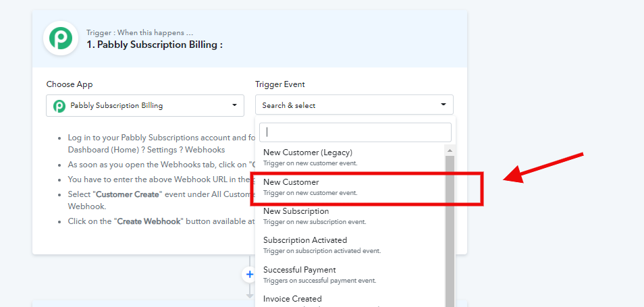Click the trigger title Pabbly Subscription Billing
The width and height of the screenshot is (644, 307).
(155, 45)
